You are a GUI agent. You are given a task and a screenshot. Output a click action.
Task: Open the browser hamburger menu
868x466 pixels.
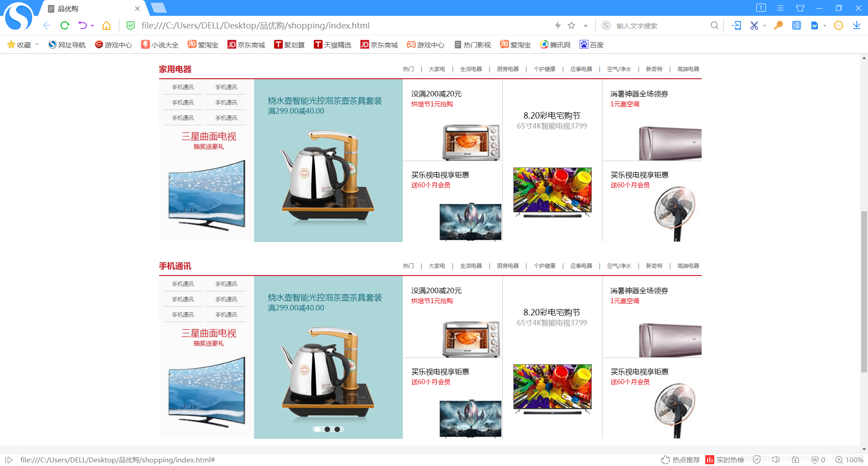pos(780,8)
